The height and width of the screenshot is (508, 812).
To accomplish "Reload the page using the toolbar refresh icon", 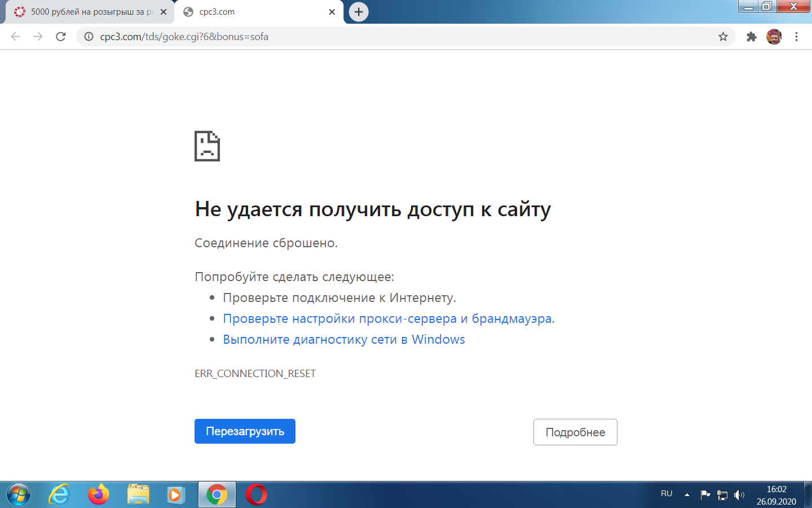I will [x=61, y=37].
